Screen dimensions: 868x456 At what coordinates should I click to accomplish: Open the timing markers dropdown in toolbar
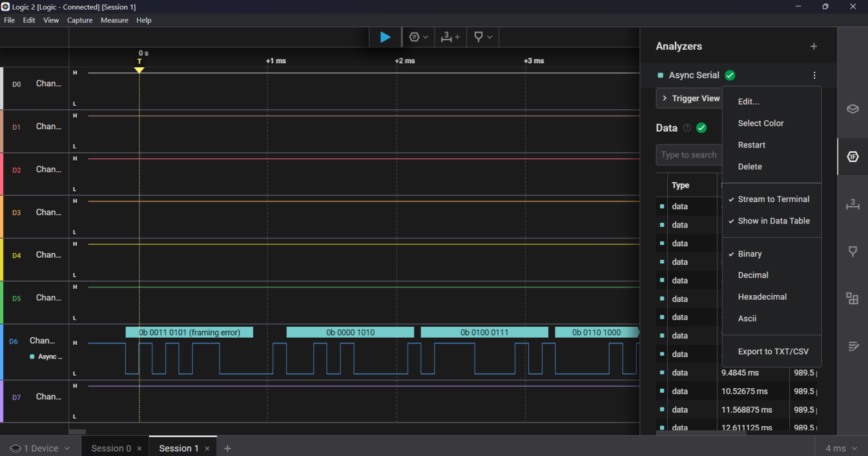click(483, 37)
